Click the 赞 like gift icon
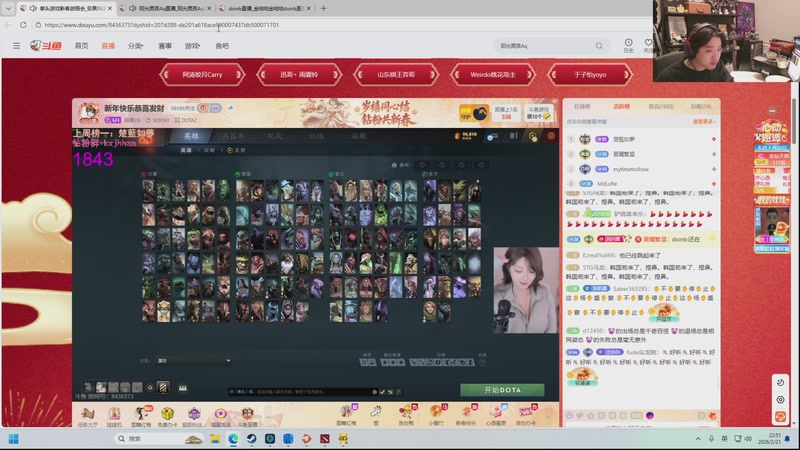800x450 pixels. coord(376,414)
